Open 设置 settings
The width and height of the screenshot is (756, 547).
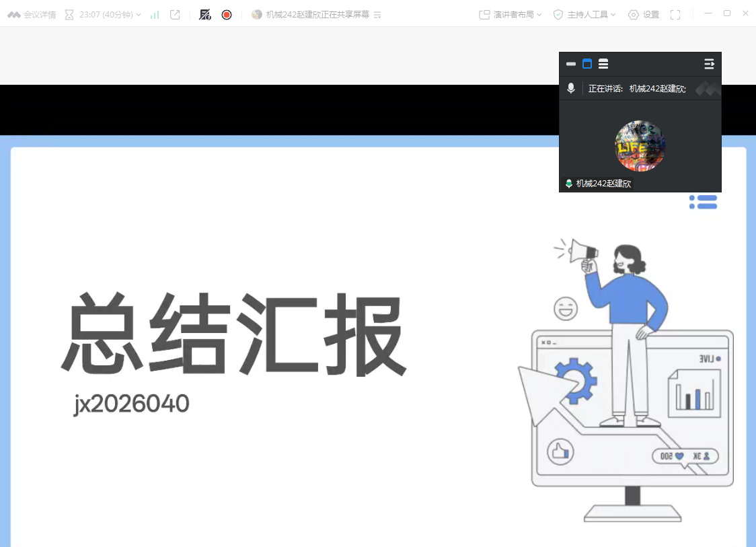[x=644, y=14]
